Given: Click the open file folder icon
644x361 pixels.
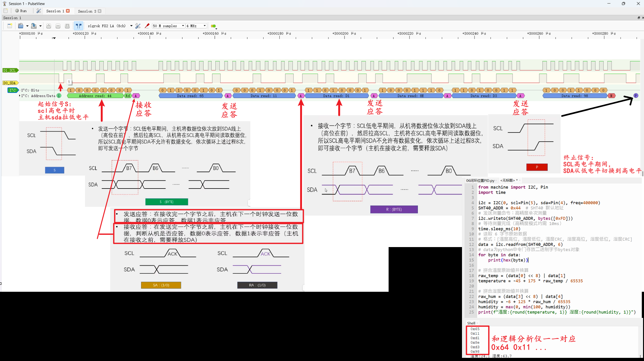Looking at the screenshot, I should pos(20,26).
